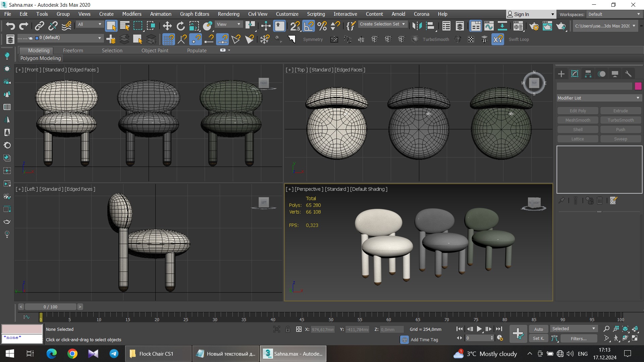Open the Create command panel tab
The width and height of the screenshot is (644, 362).
click(561, 74)
